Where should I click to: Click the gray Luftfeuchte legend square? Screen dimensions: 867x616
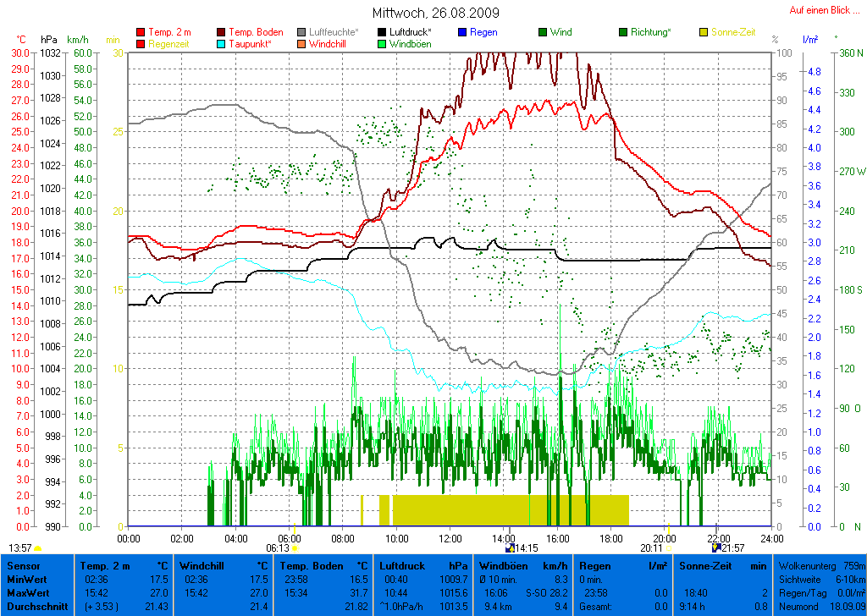click(301, 32)
